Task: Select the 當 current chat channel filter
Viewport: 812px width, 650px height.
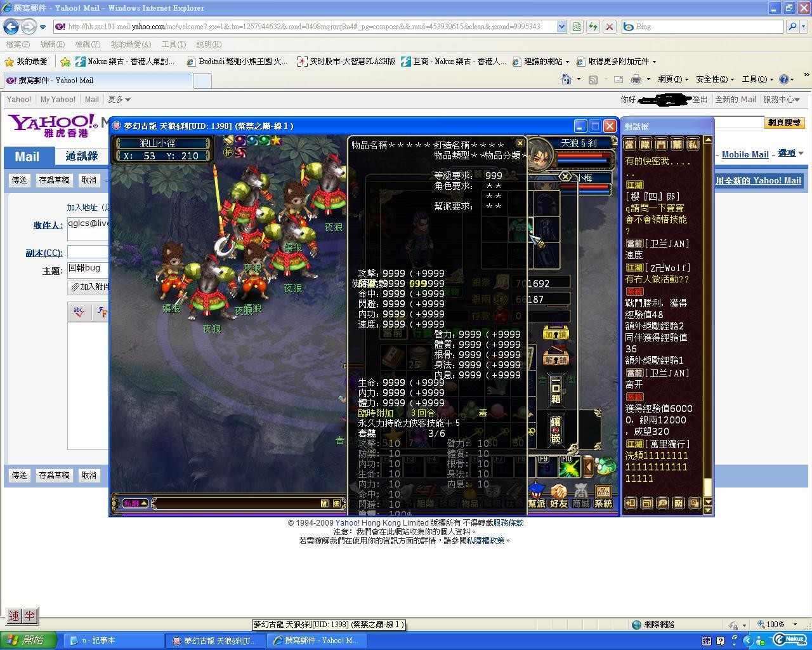Action: 629,145
